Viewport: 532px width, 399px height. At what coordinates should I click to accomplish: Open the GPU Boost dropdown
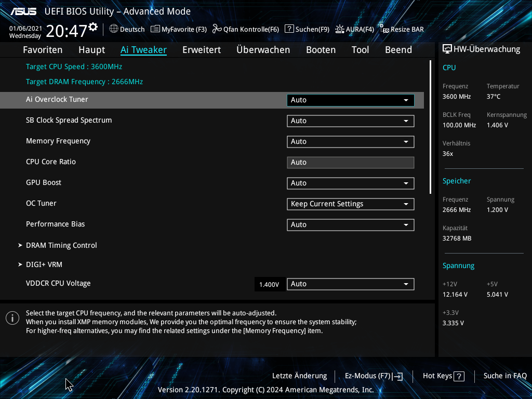351,183
